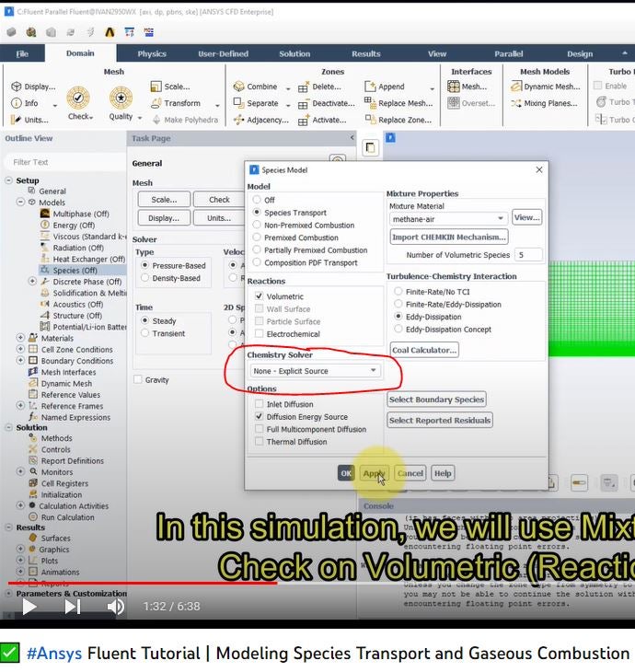This screenshot has width=635, height=672.
Task: Click the Filter Text search field
Action: click(65, 162)
